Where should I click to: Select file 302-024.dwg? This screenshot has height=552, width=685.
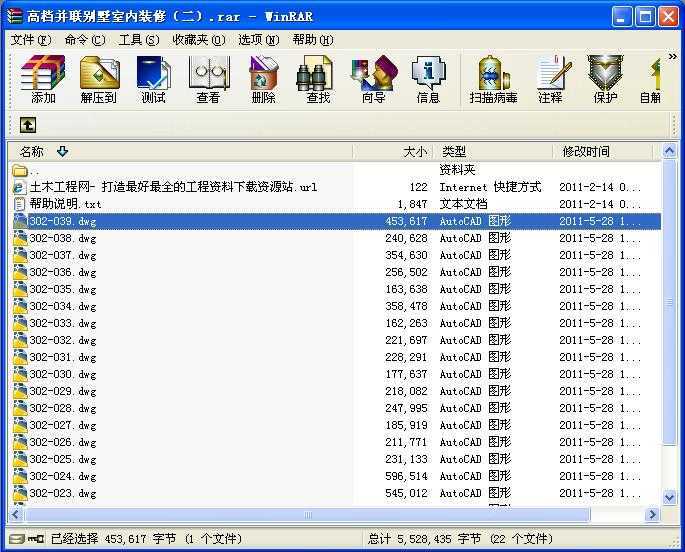click(x=63, y=476)
